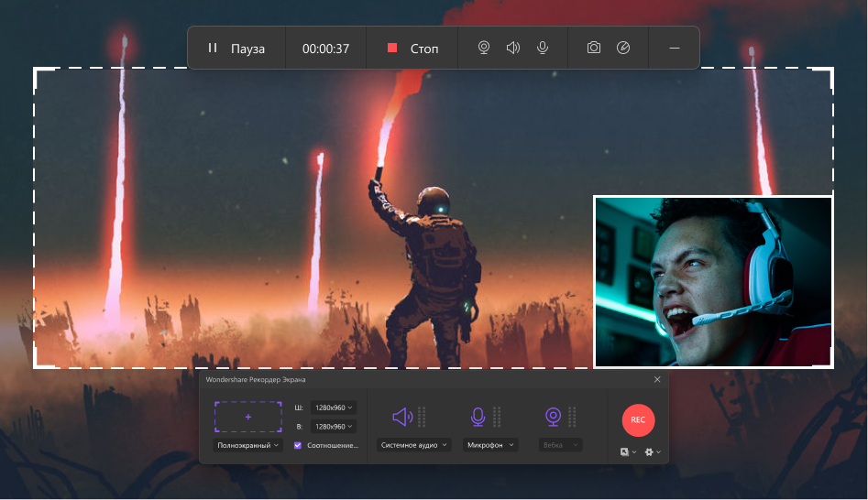
Task: Toggle microphone icon in recording toolbar
Action: [543, 49]
